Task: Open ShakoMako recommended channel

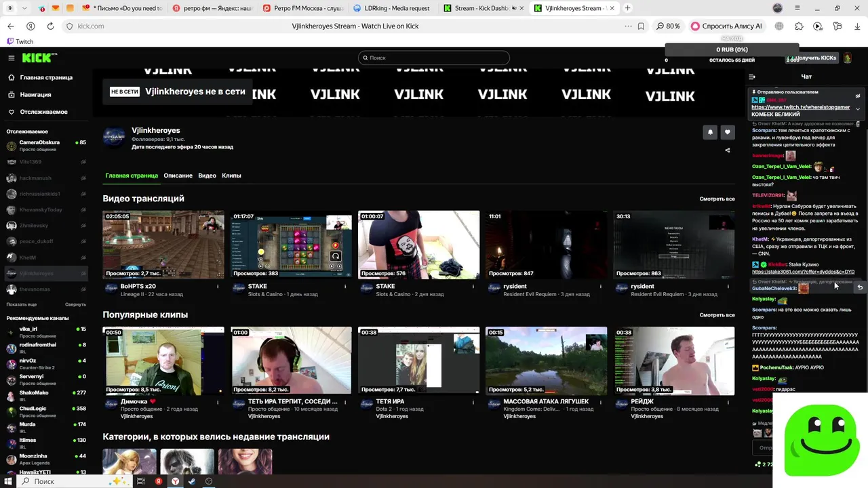Action: tap(46, 396)
